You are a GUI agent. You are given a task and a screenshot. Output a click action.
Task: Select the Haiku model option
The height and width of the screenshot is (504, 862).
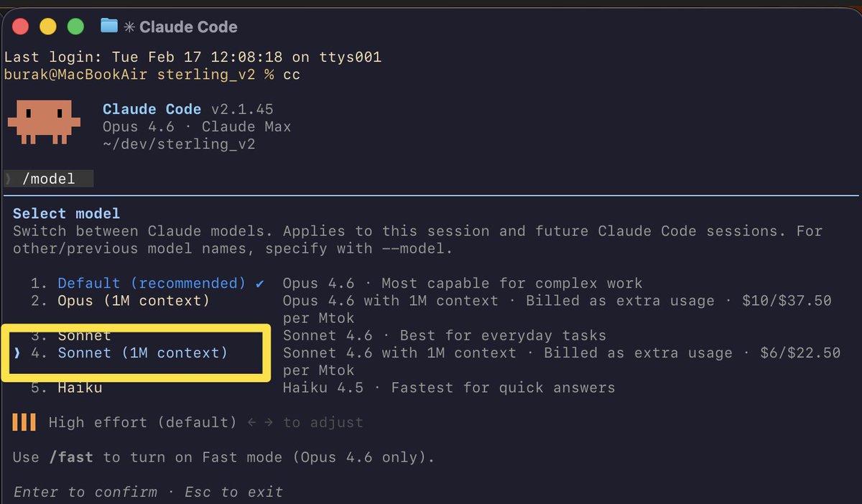coord(80,388)
